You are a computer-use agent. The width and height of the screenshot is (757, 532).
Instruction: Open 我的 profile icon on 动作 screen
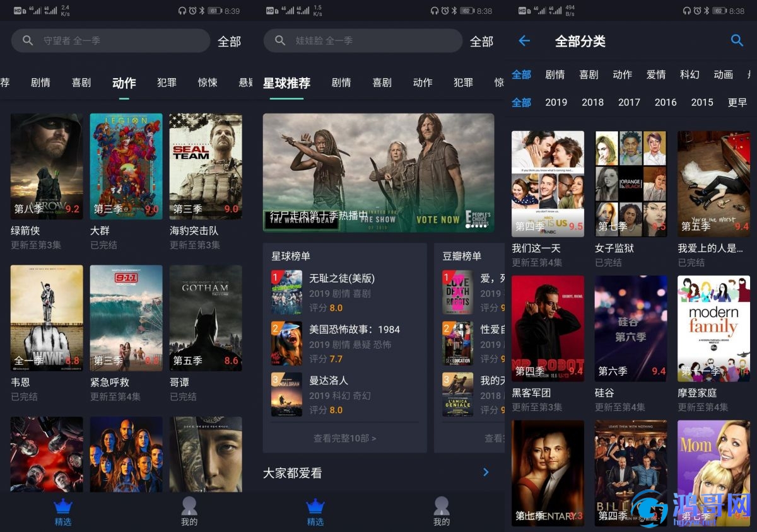click(x=189, y=506)
